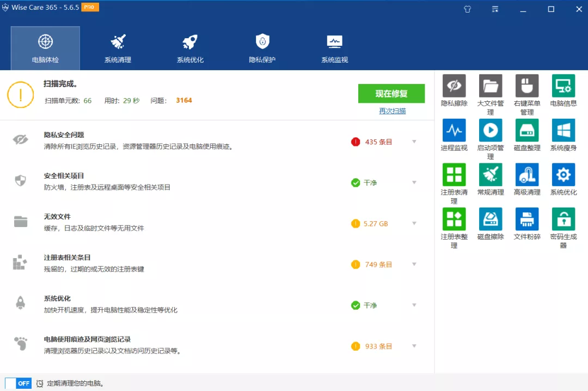Click the PRO badge in title bar

(90, 7)
